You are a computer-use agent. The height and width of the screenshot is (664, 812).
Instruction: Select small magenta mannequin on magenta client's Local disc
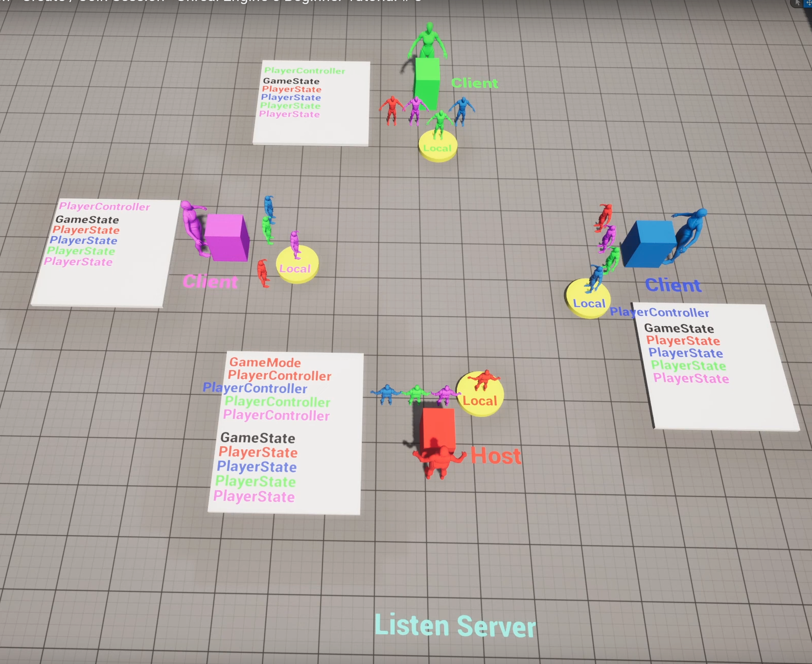[295, 245]
